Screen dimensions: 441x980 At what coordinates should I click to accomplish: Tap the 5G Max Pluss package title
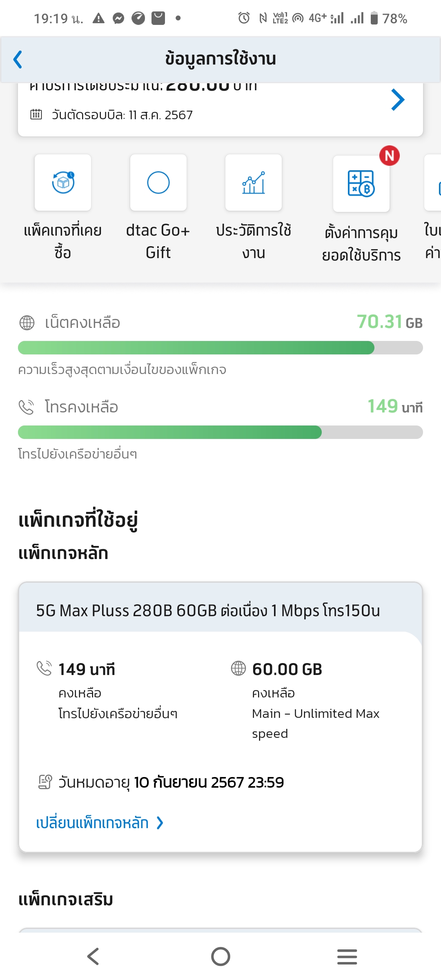coord(208,610)
